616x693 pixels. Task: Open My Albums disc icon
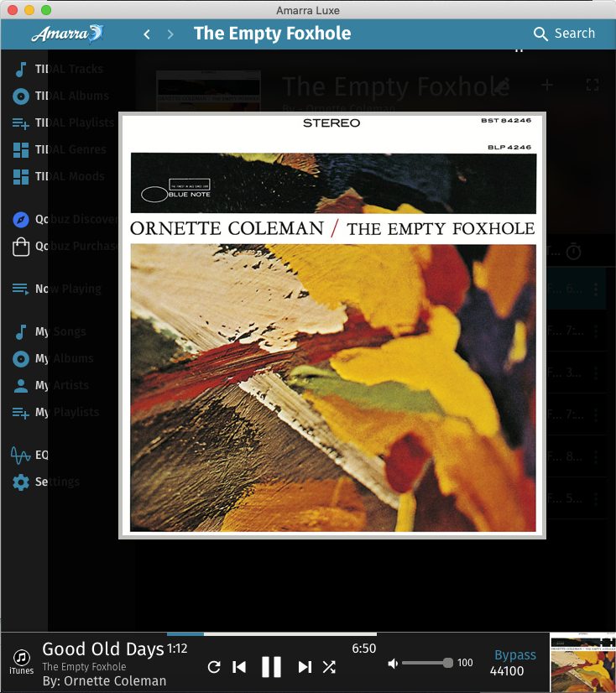20,358
